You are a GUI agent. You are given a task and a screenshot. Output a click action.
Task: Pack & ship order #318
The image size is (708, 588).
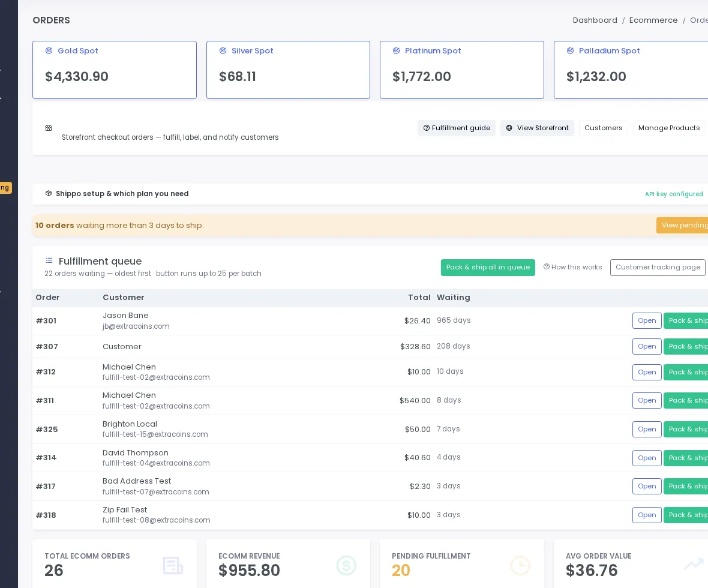686,515
